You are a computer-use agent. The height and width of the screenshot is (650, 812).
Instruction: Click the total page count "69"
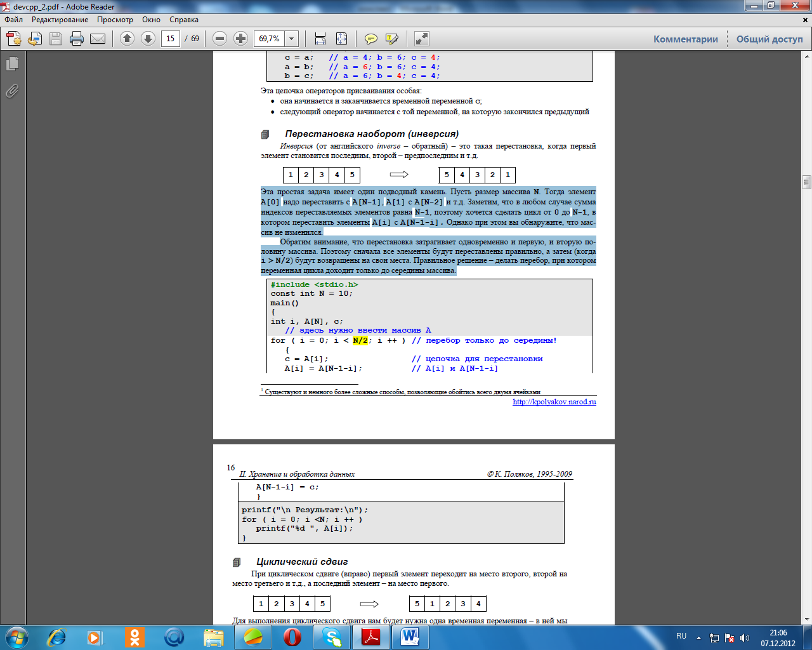(x=195, y=39)
